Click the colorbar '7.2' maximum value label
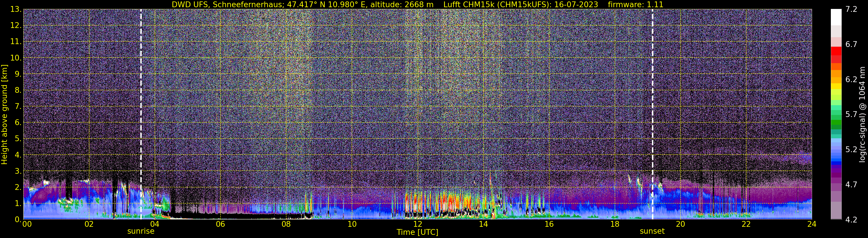This screenshot has width=868, height=238. click(851, 10)
